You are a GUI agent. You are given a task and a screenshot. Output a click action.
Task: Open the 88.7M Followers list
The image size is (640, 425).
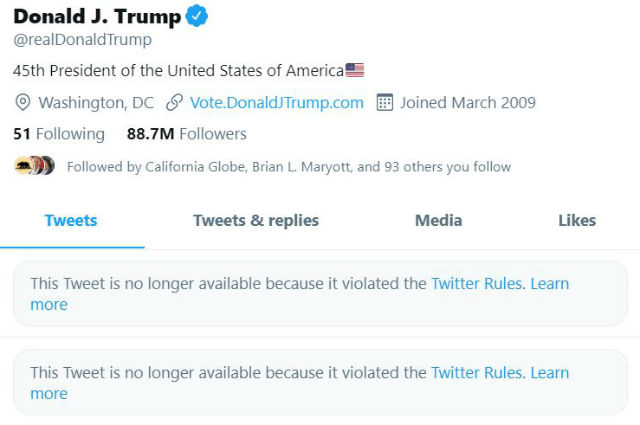pos(186,134)
